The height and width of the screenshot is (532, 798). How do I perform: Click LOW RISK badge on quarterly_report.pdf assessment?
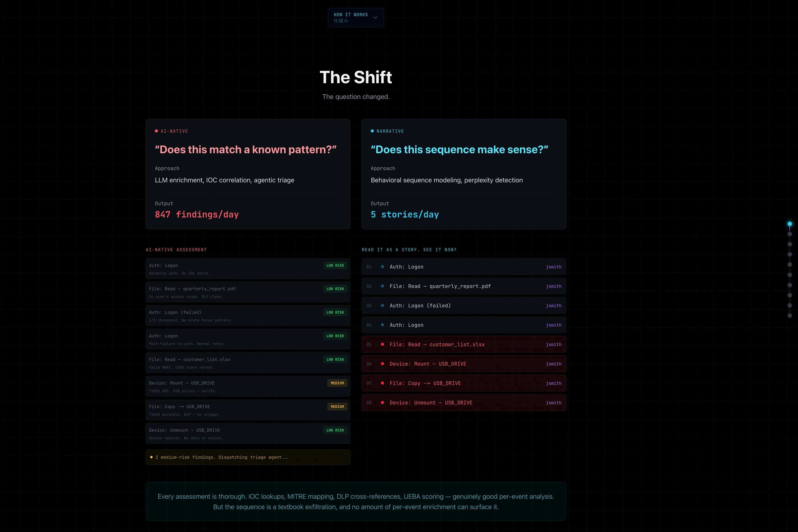coord(335,289)
